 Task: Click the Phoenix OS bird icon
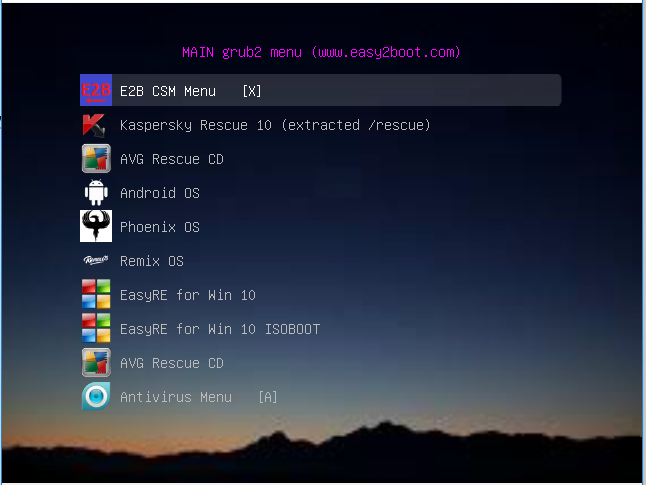pos(96,226)
